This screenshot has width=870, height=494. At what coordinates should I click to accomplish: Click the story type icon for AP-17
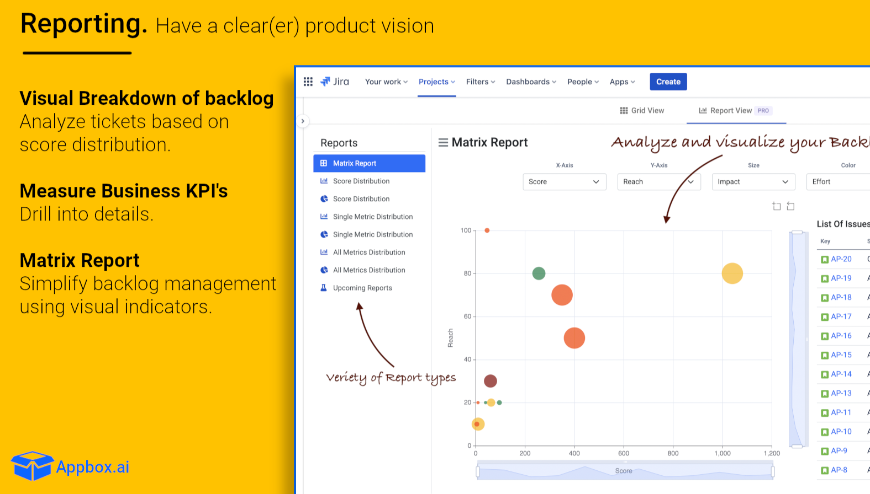(825, 317)
